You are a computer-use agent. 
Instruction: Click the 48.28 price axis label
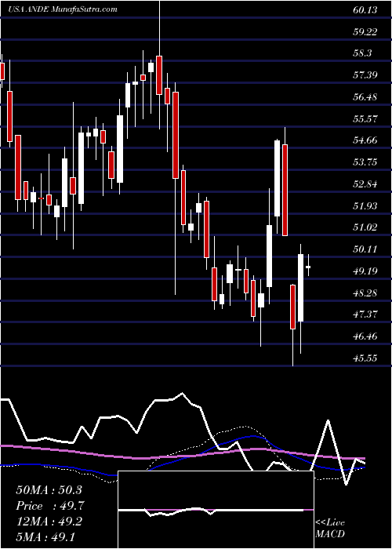365,293
